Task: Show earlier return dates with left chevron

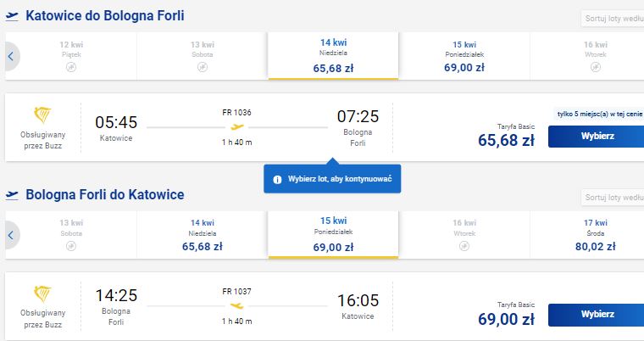Action: tap(11, 235)
